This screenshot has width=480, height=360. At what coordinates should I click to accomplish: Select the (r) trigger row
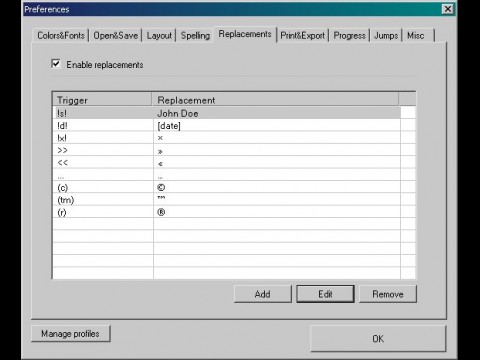[x=227, y=212]
